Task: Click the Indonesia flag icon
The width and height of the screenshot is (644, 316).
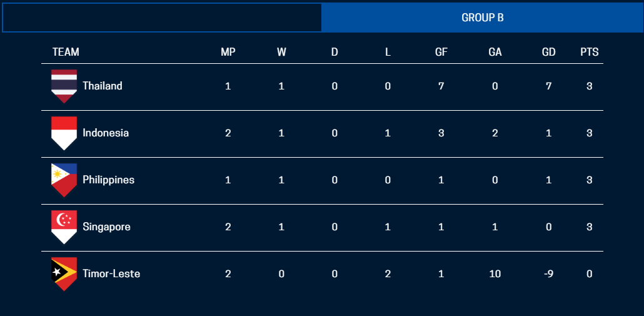Action: tap(64, 133)
